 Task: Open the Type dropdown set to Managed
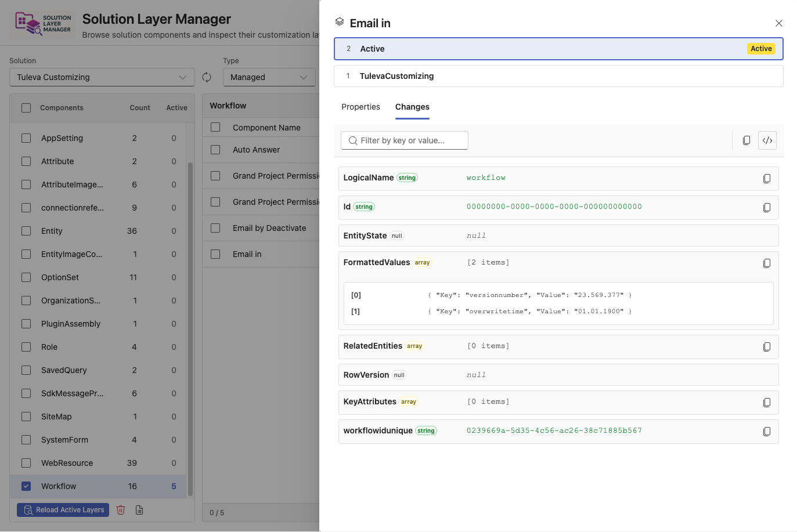coord(269,77)
